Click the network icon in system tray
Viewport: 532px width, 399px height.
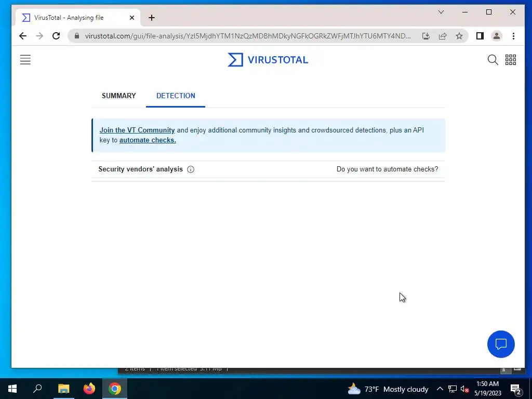pyautogui.click(x=453, y=389)
